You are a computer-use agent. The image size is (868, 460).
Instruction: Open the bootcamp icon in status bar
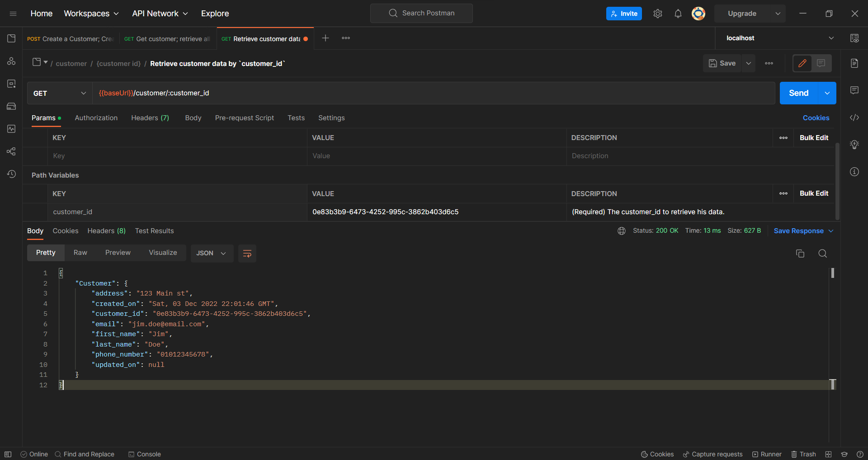point(844,454)
